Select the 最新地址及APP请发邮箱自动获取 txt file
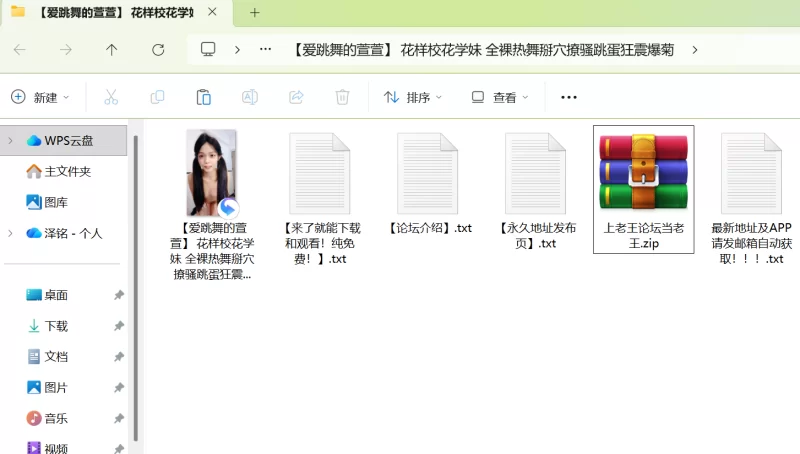 (x=752, y=198)
